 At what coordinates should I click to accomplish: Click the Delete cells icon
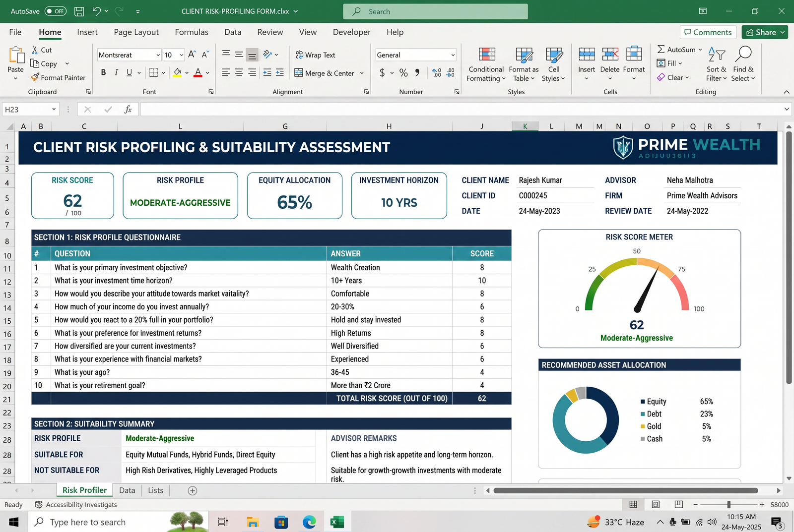coord(610,54)
